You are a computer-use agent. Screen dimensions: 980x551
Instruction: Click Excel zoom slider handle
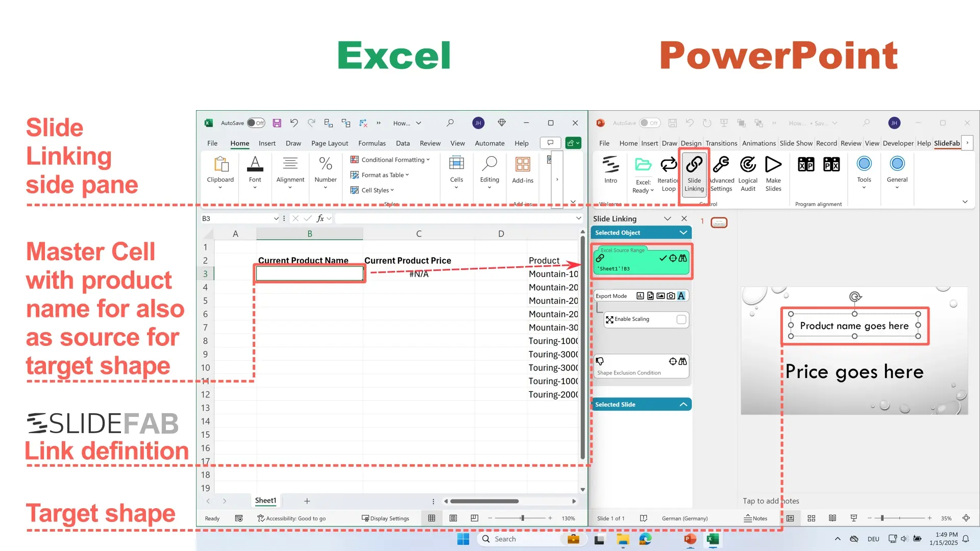[x=522, y=518]
